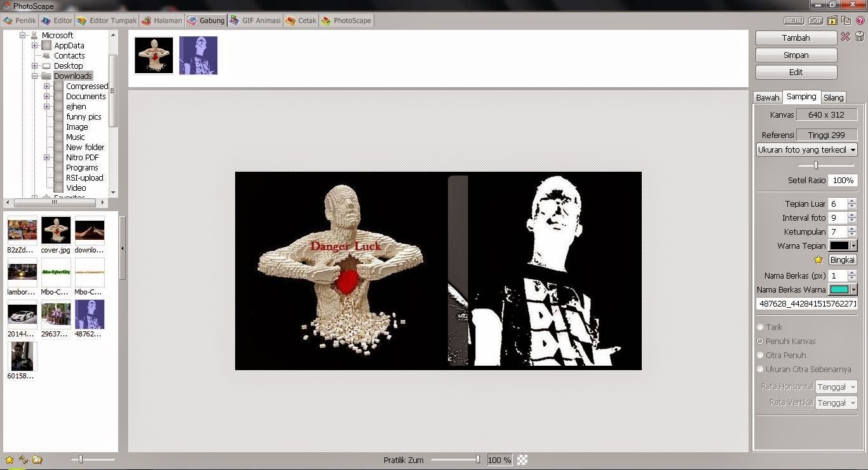The width and height of the screenshot is (868, 470).
Task: Click the Bingkai button
Action: point(843,259)
